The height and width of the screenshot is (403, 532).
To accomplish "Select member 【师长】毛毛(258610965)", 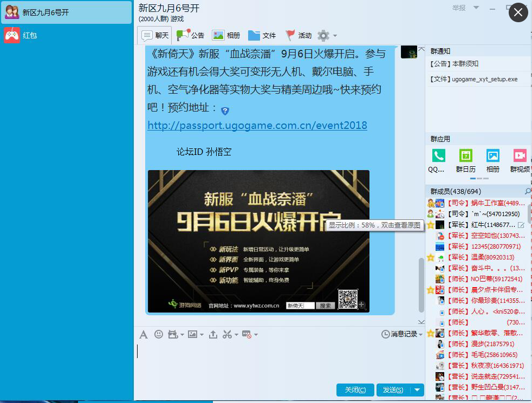I will point(478,355).
